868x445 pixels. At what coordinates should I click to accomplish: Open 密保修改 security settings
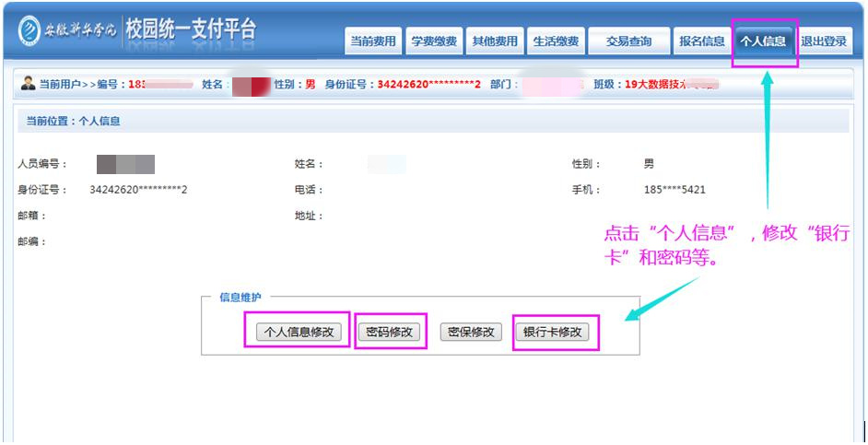(471, 333)
